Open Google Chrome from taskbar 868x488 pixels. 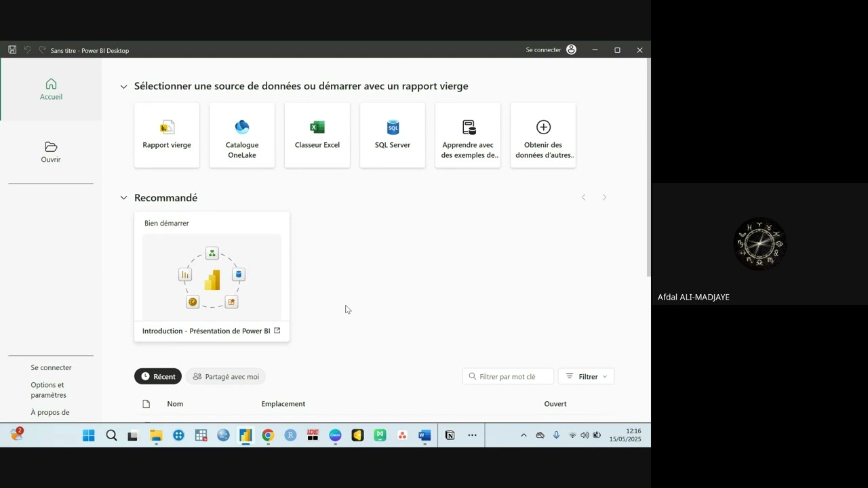(x=268, y=436)
